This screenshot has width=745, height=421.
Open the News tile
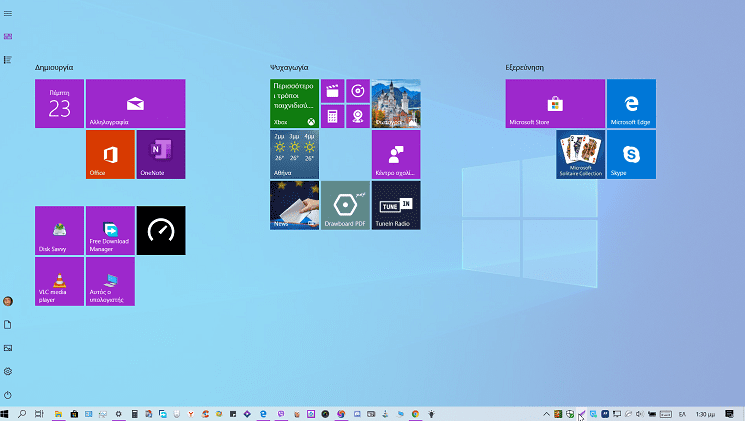coord(295,205)
